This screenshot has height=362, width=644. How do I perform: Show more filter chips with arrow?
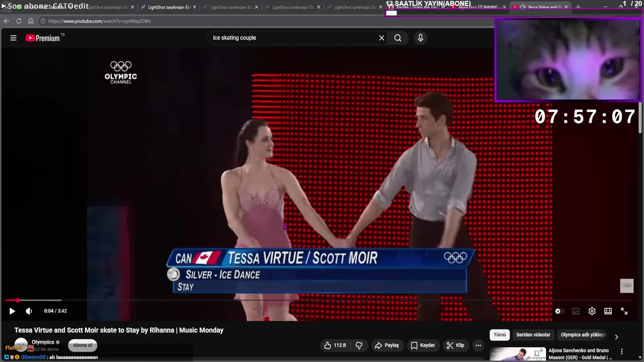[616, 336]
